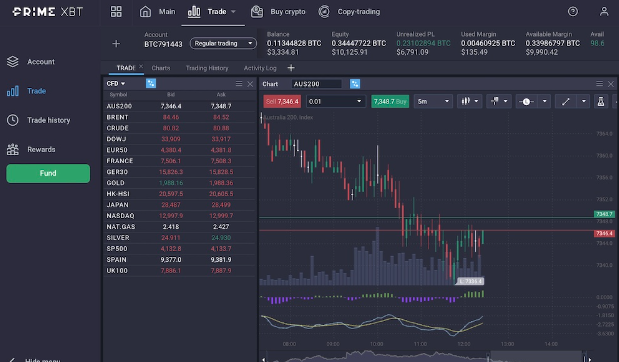Switch to the TRADE workspace tab
This screenshot has width=619, height=362.
coord(126,68)
